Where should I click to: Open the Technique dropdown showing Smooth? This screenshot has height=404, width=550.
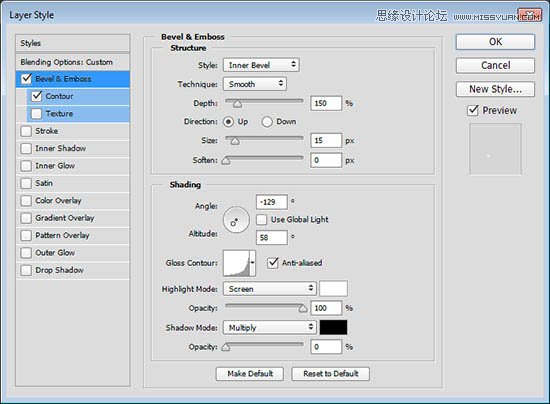coord(255,84)
